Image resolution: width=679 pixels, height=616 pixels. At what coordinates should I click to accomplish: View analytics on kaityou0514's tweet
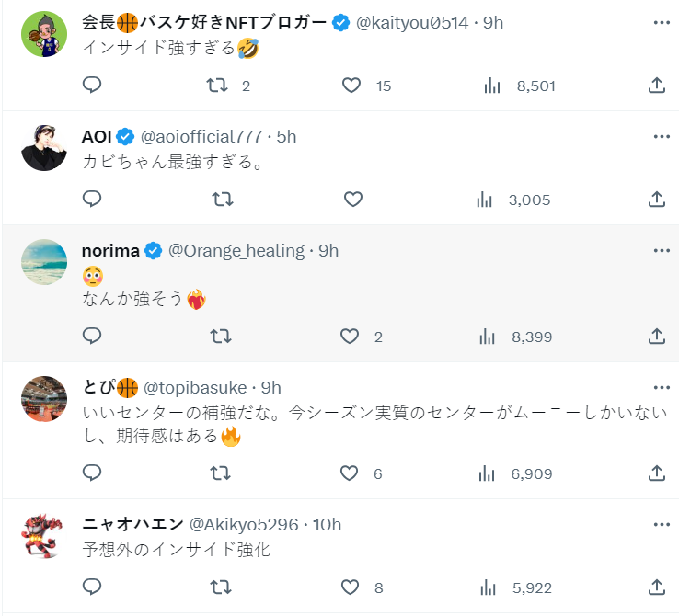click(492, 86)
